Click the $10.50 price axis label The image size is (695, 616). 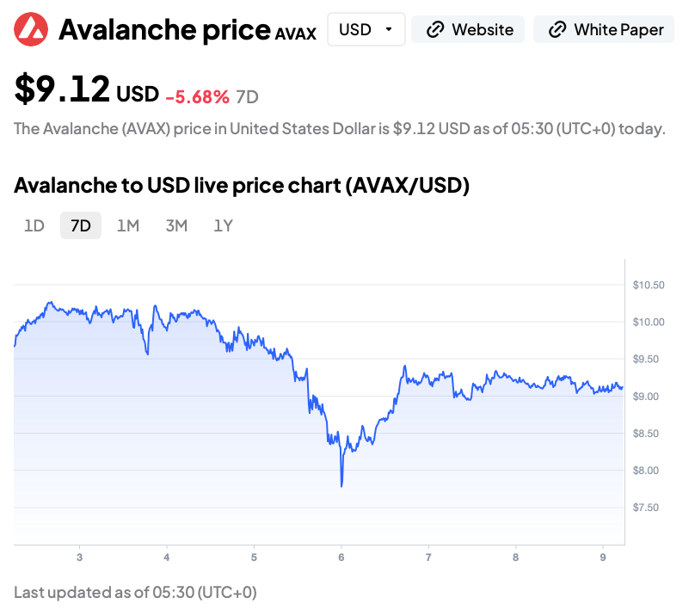(x=648, y=286)
